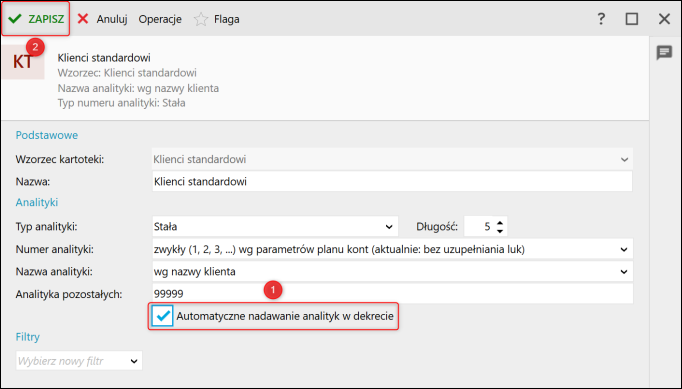The image size is (682, 389).
Task: Click the green ZAPISZ save checkmark
Action: [x=15, y=19]
